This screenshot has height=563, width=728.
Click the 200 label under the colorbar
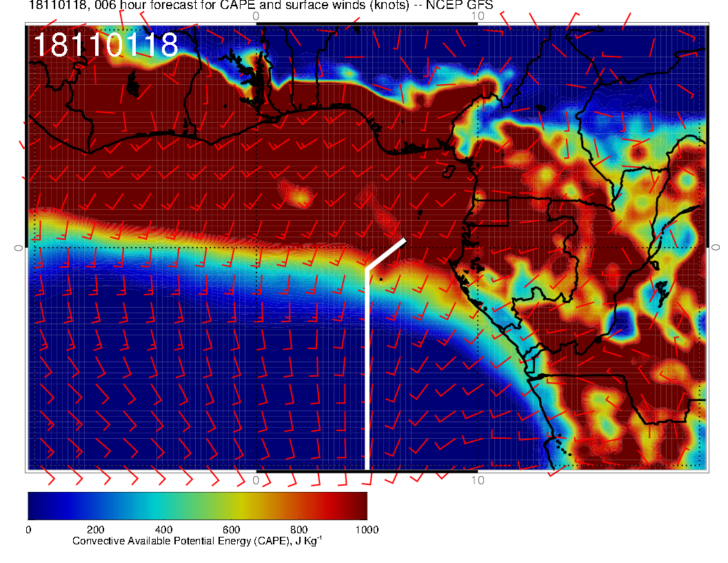pos(95,530)
